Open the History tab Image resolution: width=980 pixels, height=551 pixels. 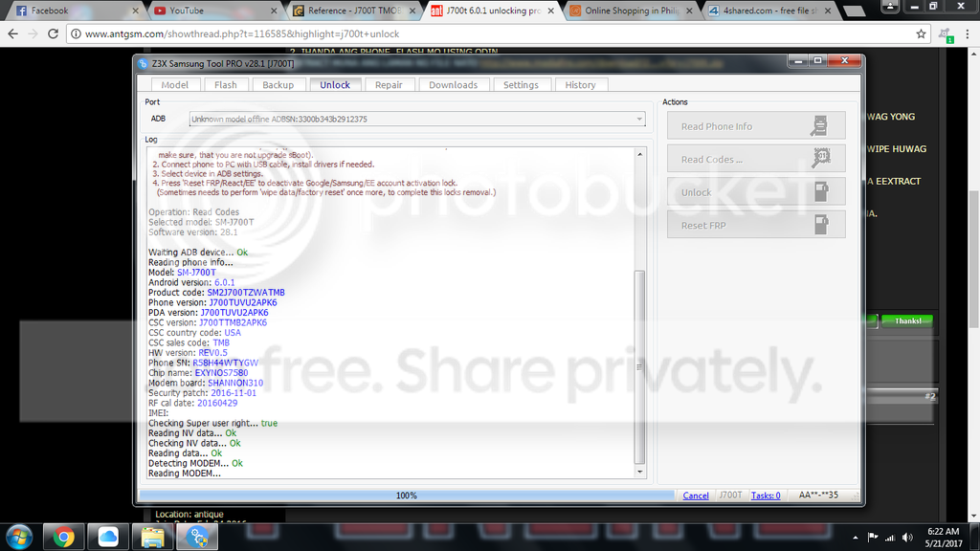pyautogui.click(x=580, y=85)
